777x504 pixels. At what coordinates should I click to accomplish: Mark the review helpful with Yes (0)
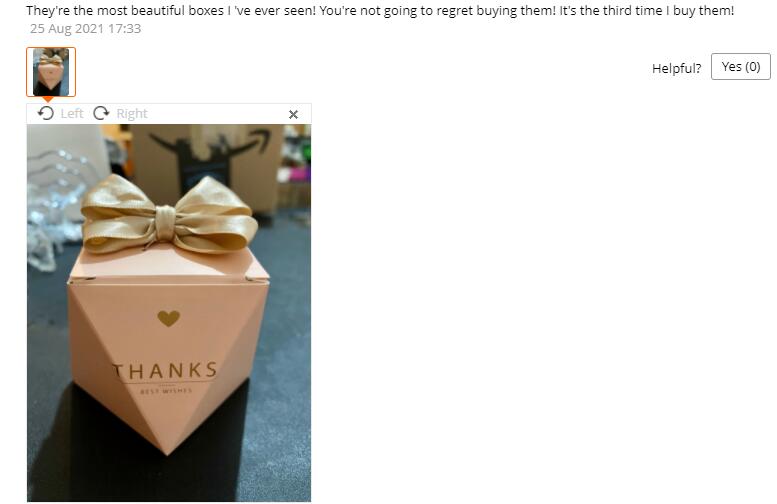[x=741, y=66]
